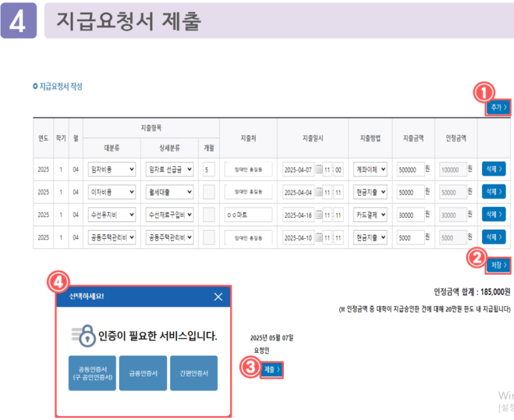
Task: Open the 카드결제 payment method dropdown
Action: [x=370, y=214]
